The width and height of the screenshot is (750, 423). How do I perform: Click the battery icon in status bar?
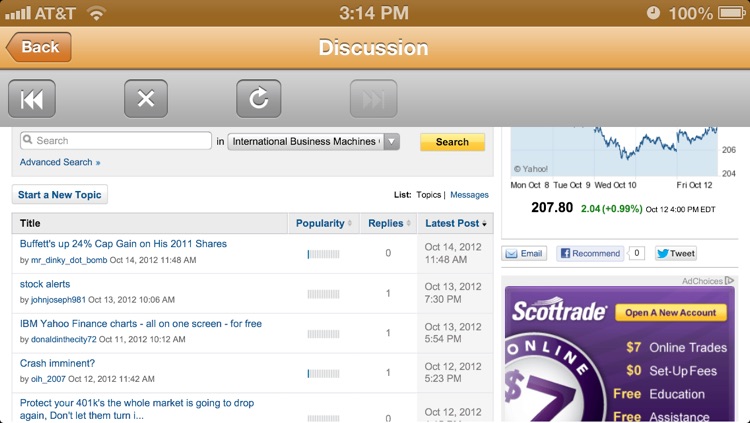pyautogui.click(x=732, y=12)
